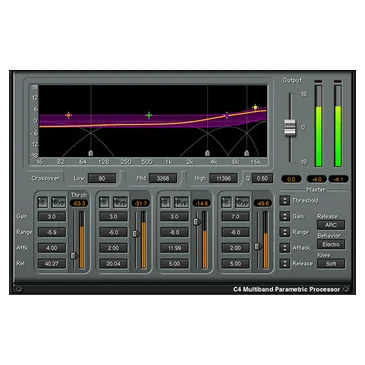The height and width of the screenshot is (365, 365).
Task: Click the bottom-right corner screw icon
Action: point(346,289)
